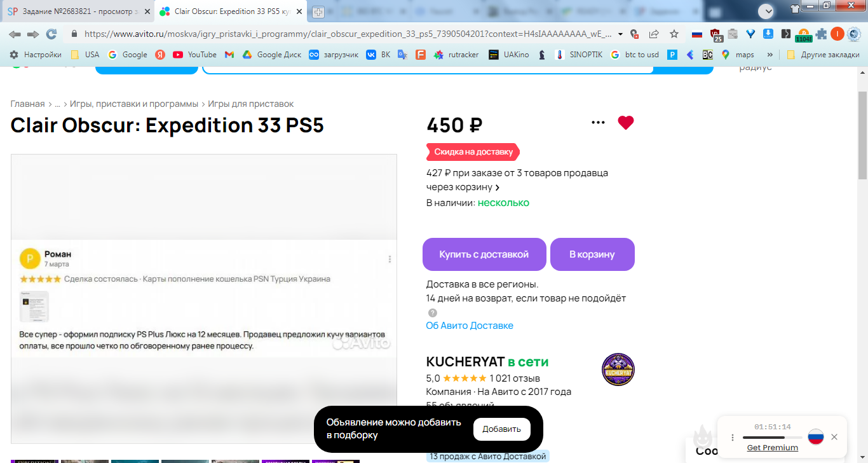Bookmark this page with the star icon
Viewport: 868px width, 463px height.
pyautogui.click(x=674, y=34)
